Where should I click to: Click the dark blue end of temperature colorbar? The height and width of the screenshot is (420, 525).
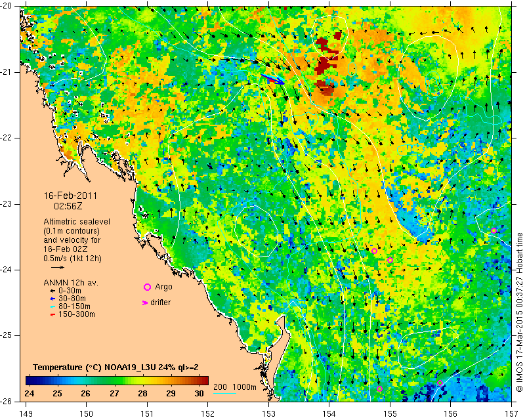coord(30,381)
